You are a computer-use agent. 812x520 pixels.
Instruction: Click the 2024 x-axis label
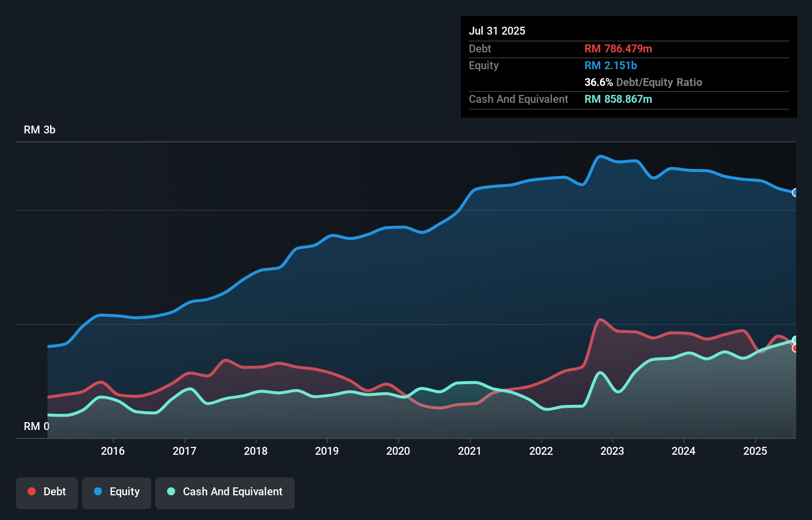click(683, 451)
